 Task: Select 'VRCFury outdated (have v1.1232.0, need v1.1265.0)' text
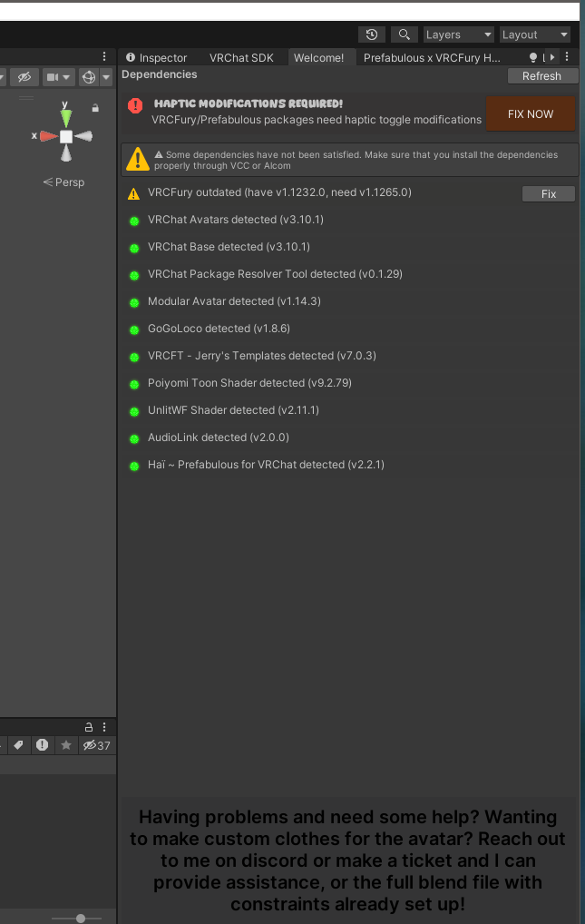tap(279, 192)
